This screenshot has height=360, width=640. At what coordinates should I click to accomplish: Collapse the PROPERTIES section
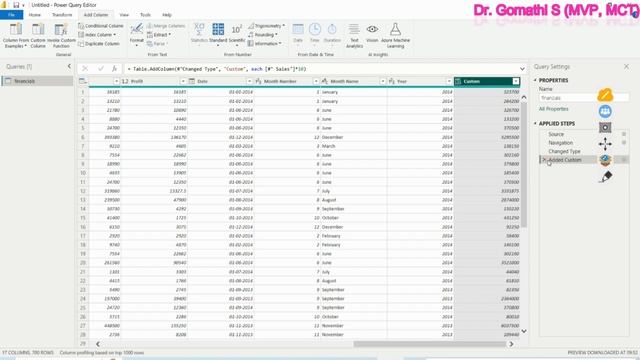[x=536, y=80]
